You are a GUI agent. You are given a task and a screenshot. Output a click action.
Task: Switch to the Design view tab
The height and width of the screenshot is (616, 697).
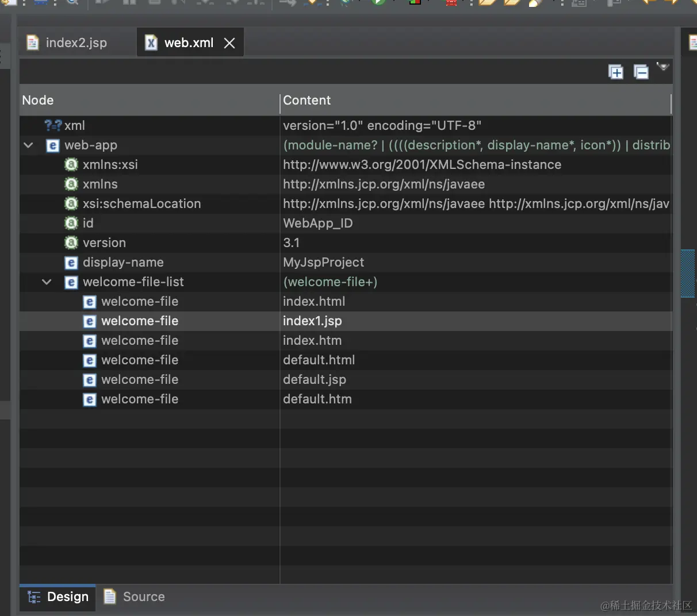58,597
